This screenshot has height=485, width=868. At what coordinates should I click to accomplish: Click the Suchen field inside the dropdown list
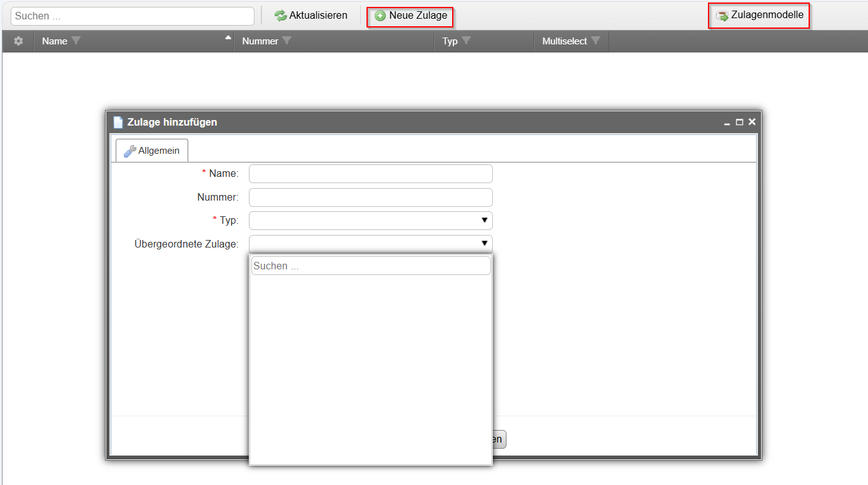370,266
